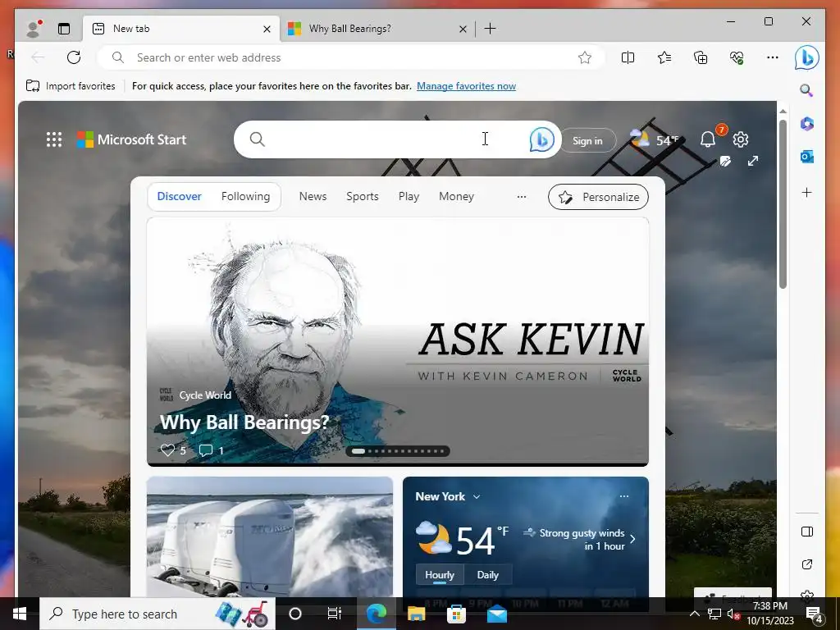Open the tab actions menu icon

pos(64,29)
